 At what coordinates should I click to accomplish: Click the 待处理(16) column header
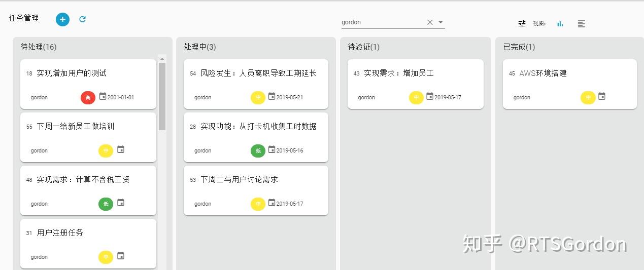(x=39, y=47)
